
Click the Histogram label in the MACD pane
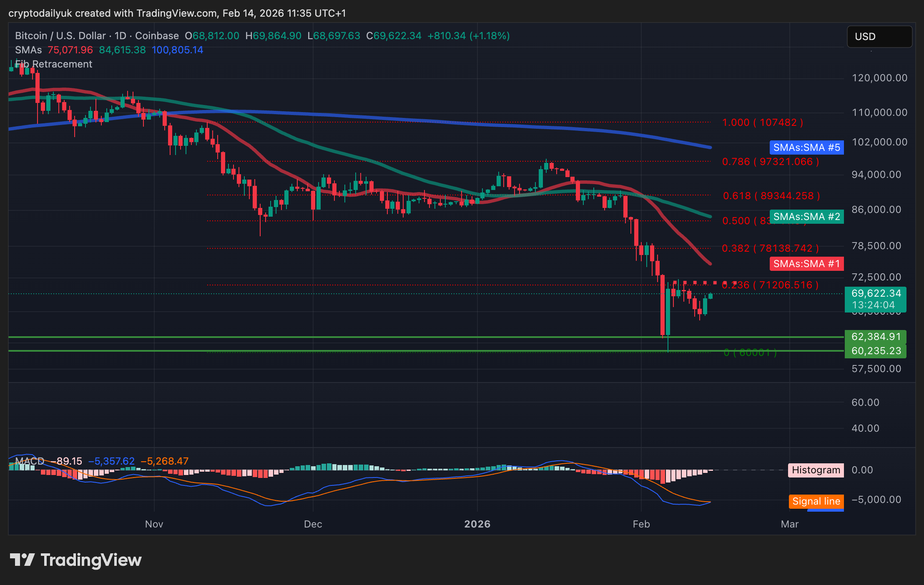[x=816, y=470]
